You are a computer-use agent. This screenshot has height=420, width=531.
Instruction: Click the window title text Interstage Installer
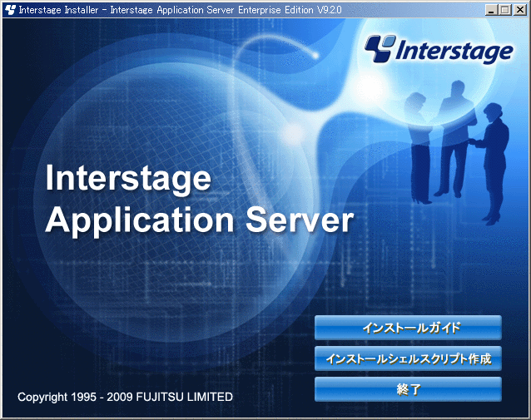tap(58, 10)
